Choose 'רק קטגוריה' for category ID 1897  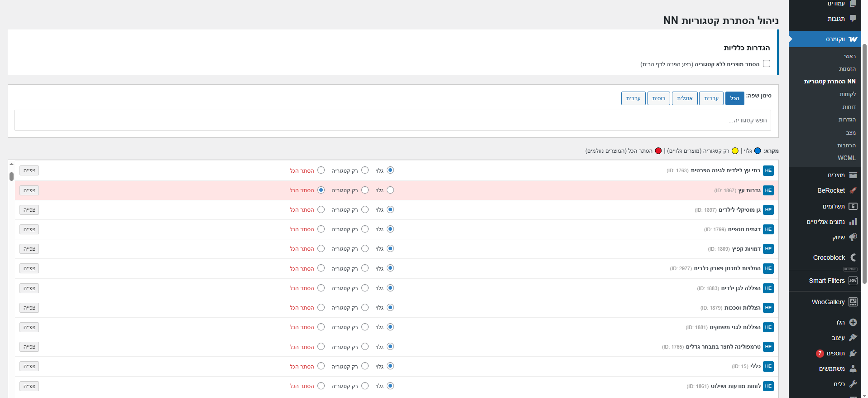[x=365, y=210]
